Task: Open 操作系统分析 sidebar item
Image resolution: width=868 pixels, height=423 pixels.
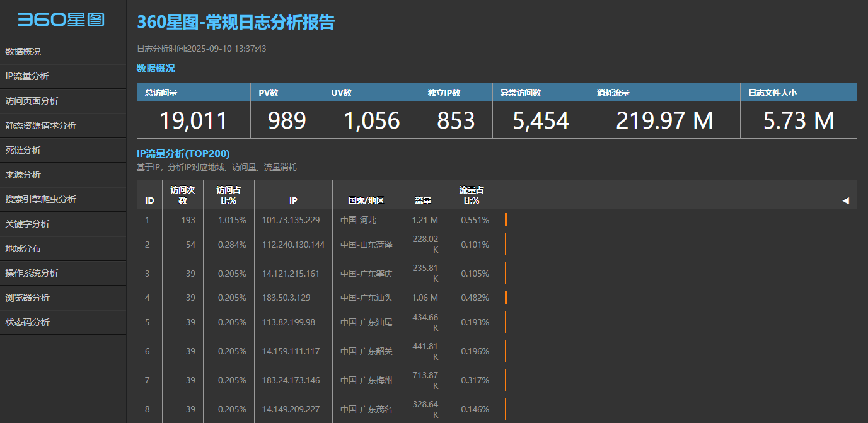Action: (63, 273)
